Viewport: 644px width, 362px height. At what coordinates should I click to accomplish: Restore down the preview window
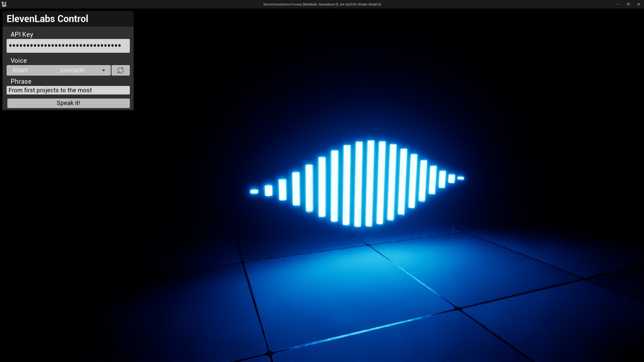pos(628,4)
